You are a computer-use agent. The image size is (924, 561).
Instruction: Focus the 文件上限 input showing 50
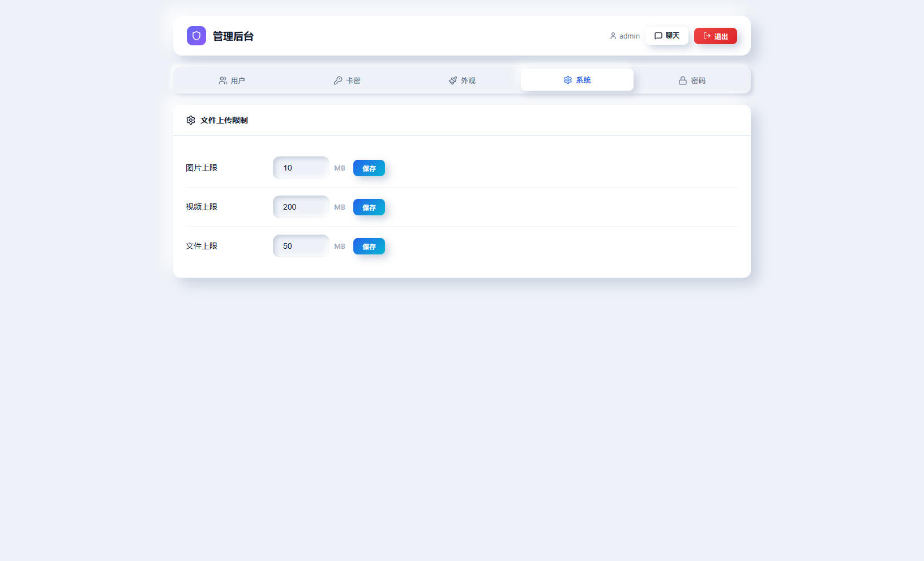pyautogui.click(x=301, y=246)
